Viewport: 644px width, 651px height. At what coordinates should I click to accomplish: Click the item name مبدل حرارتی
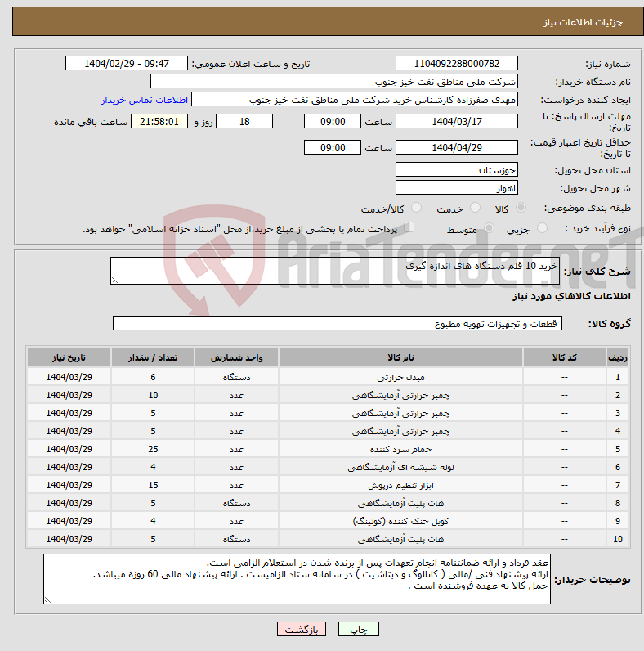(400, 377)
